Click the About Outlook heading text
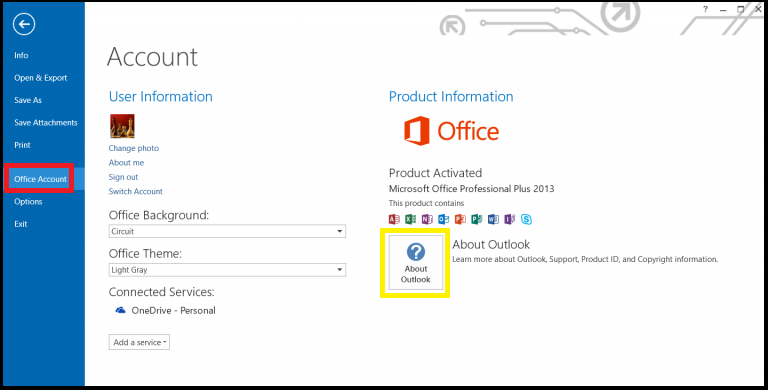The width and height of the screenshot is (768, 390). coord(491,244)
